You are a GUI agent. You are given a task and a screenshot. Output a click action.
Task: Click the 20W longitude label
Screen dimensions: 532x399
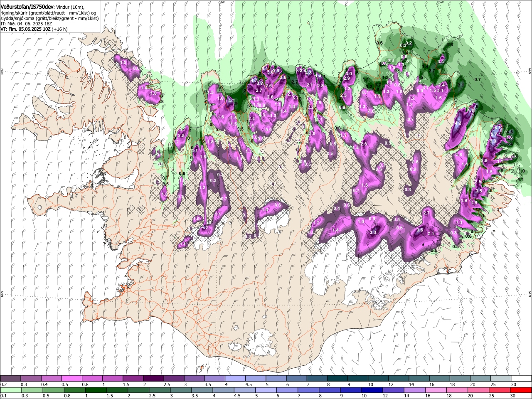pos(221,2)
